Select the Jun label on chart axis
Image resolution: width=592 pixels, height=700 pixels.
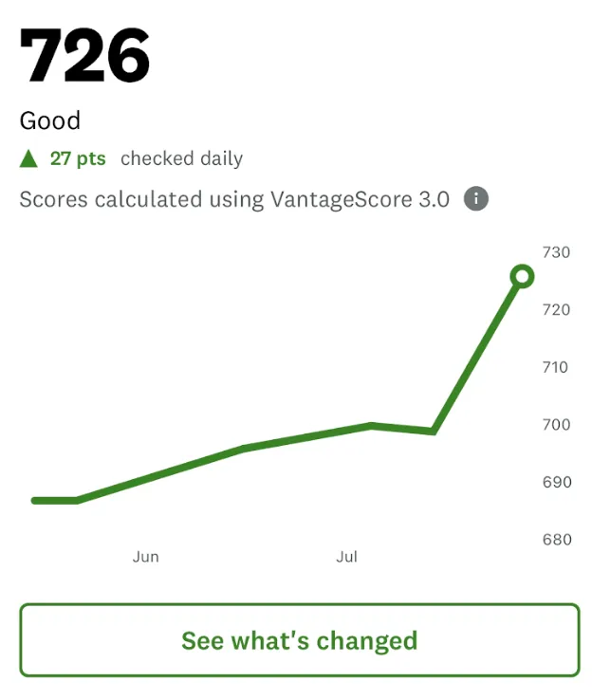coord(146,557)
